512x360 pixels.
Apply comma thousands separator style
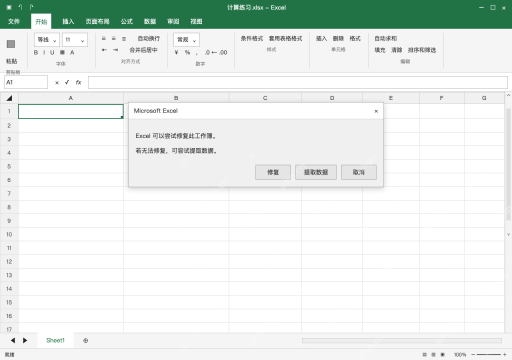(x=197, y=53)
